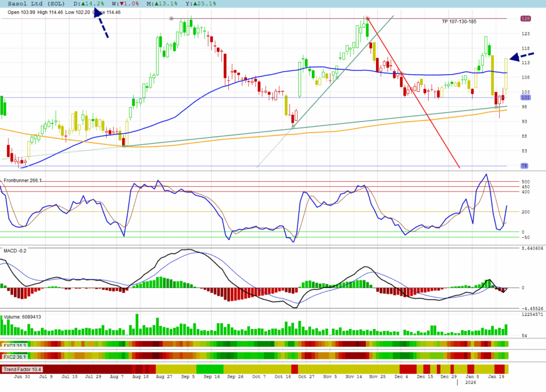Click the blue dashed arrow beside latest candle

pos(521,56)
